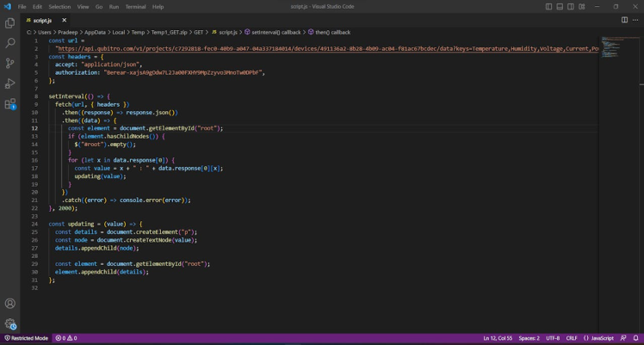Click the Manage gear icon

tap(10, 324)
